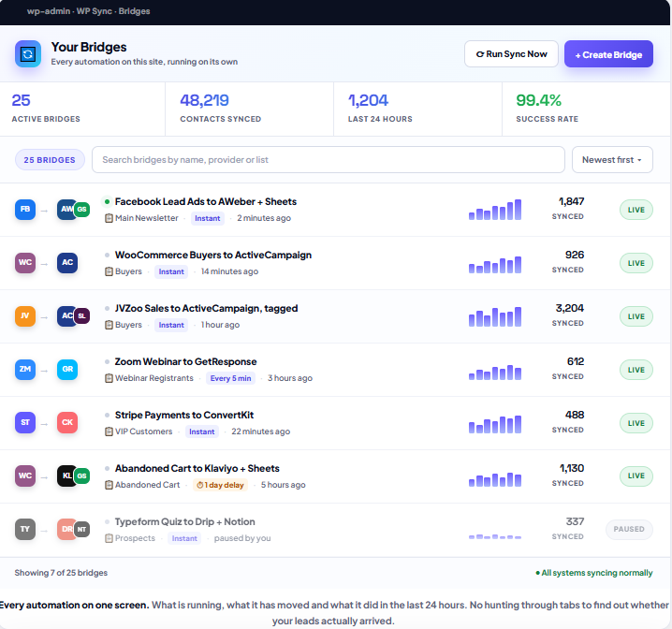Open the Newest first sort dropdown
The image size is (672, 629).
pos(612,160)
